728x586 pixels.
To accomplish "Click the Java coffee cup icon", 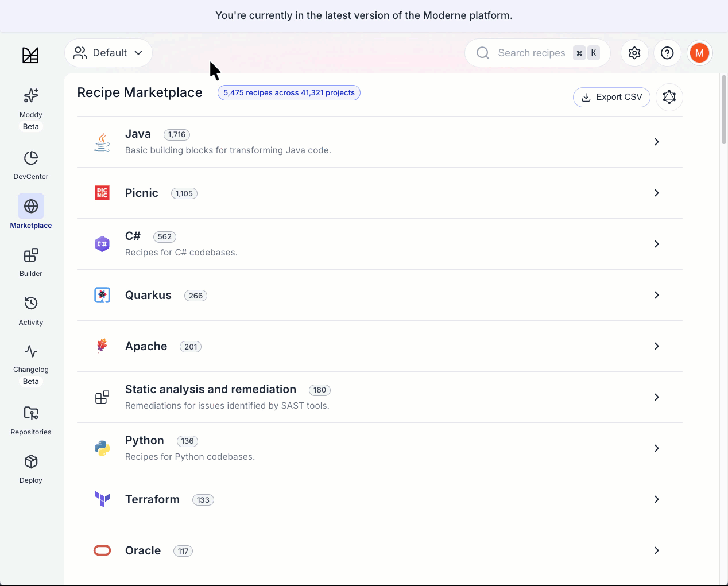I will click(x=102, y=142).
